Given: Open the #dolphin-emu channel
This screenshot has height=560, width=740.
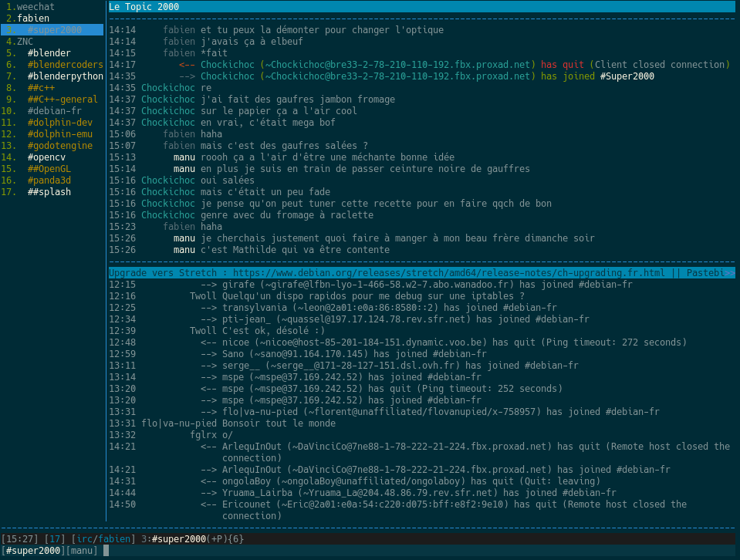Looking at the screenshot, I should tap(60, 134).
